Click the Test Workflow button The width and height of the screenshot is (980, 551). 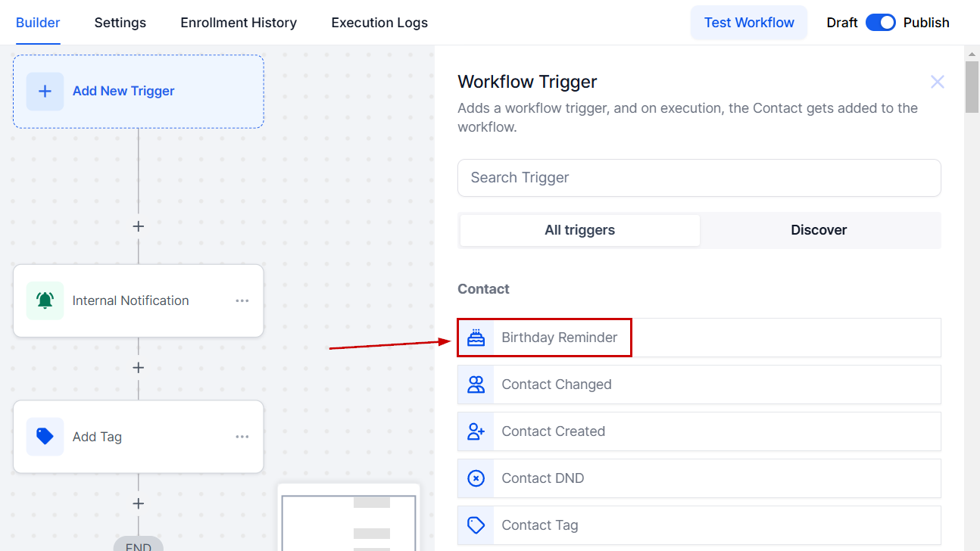click(749, 23)
